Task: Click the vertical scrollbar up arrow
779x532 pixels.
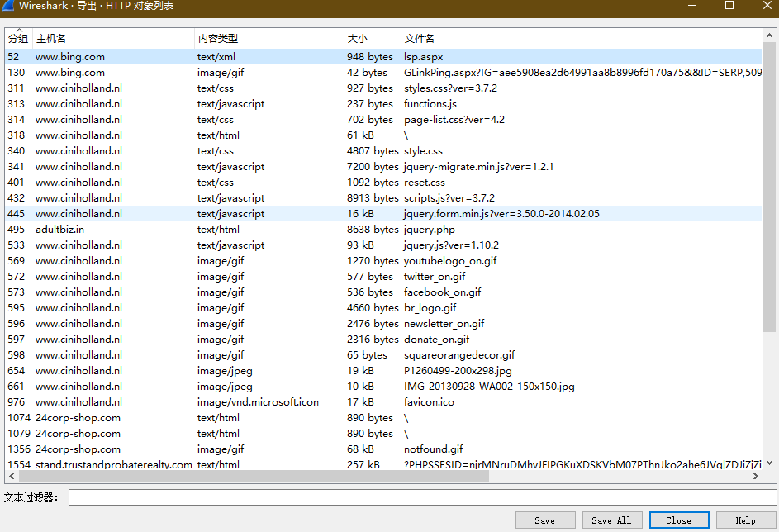Action: (x=769, y=36)
